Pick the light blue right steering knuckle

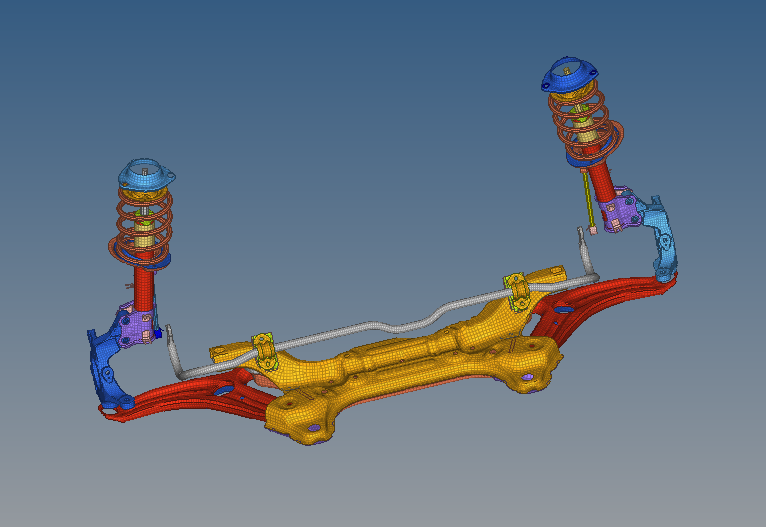tap(662, 239)
